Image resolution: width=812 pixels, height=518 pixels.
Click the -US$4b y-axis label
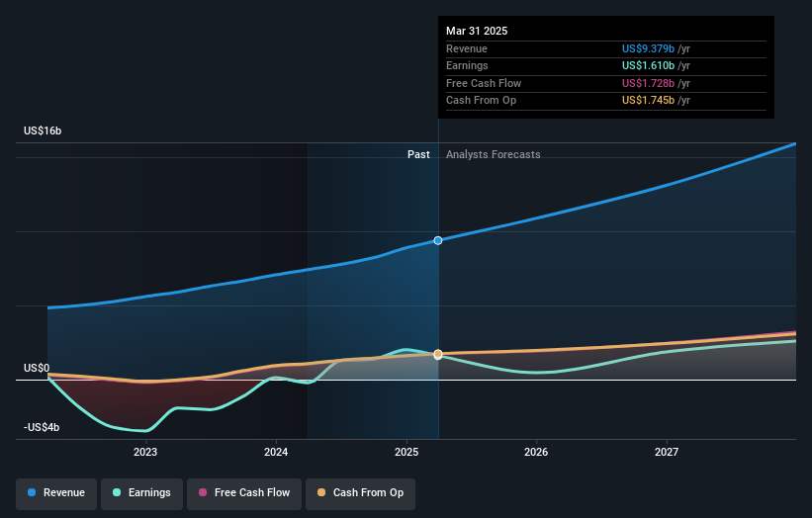[42, 427]
